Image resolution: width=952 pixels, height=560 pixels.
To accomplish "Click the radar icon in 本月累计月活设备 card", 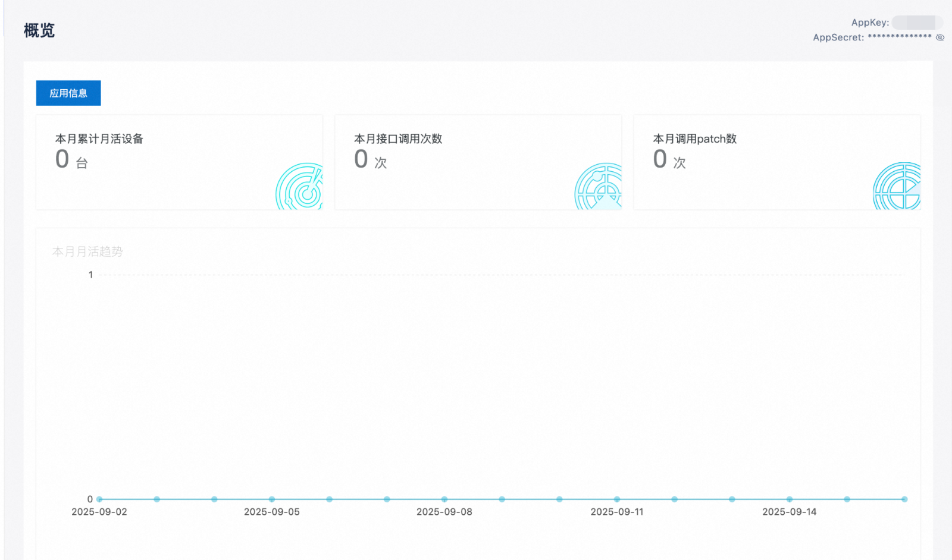I will coord(299,186).
